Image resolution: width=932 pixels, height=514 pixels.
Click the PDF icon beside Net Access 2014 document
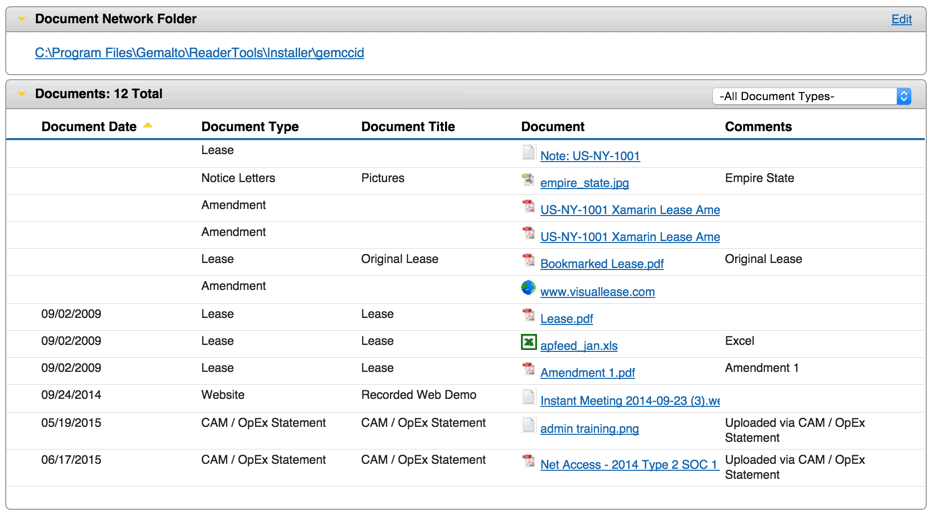(x=528, y=461)
